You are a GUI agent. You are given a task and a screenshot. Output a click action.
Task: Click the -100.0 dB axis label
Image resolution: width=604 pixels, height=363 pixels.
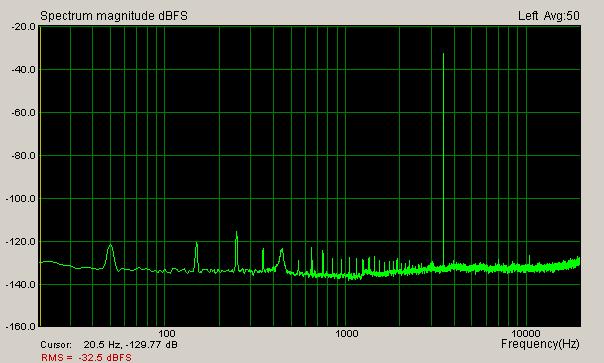coord(21,199)
